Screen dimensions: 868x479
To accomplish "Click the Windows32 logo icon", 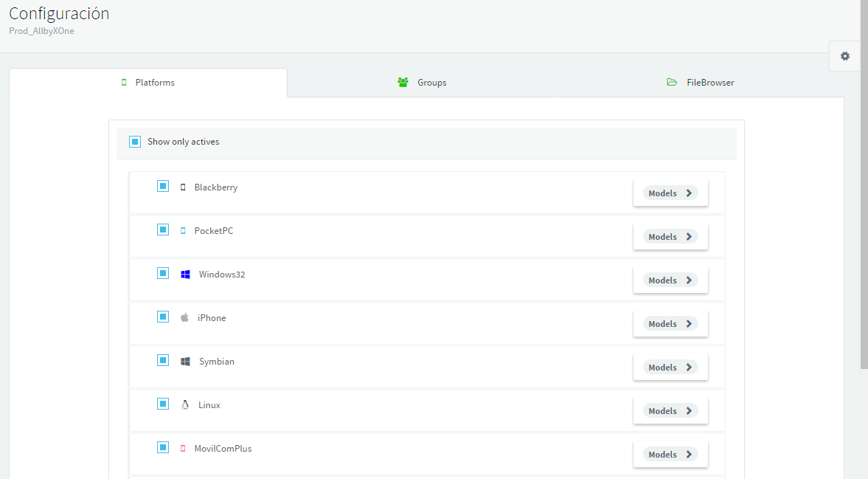I will click(185, 274).
